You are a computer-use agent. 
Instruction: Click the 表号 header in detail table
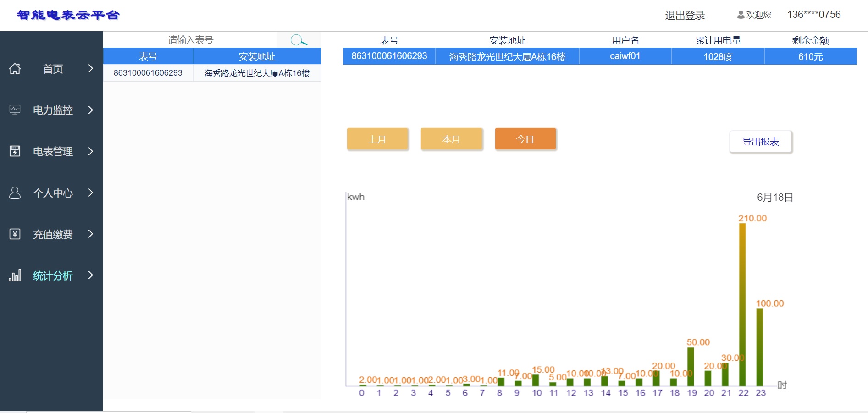pos(389,40)
